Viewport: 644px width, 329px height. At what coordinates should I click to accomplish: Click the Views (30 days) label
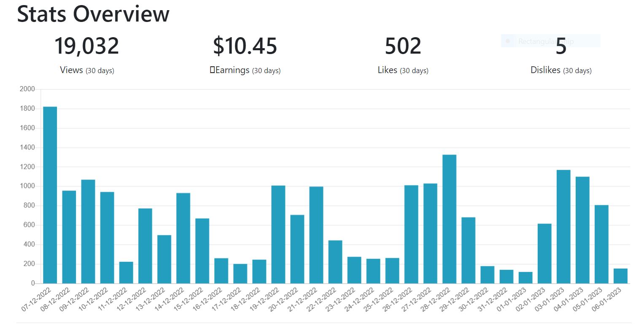click(87, 71)
